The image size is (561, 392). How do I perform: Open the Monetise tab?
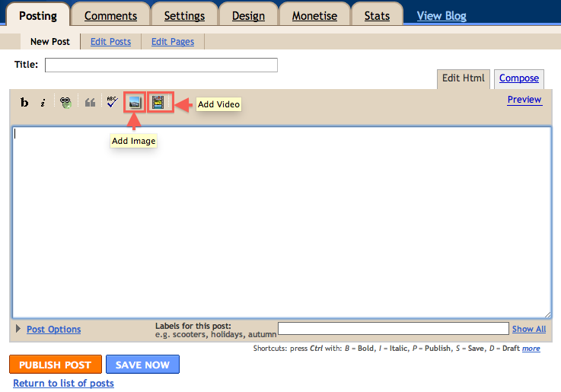click(314, 16)
